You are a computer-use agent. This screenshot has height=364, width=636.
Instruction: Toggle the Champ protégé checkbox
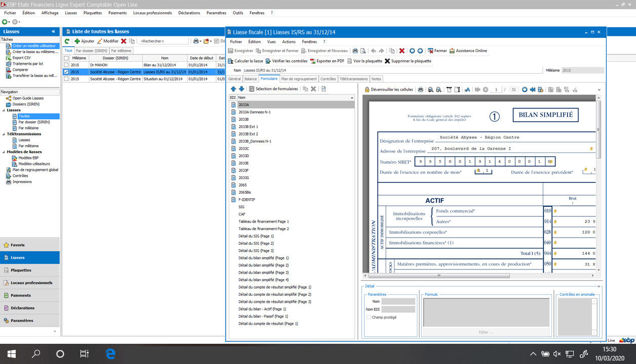tap(368, 317)
